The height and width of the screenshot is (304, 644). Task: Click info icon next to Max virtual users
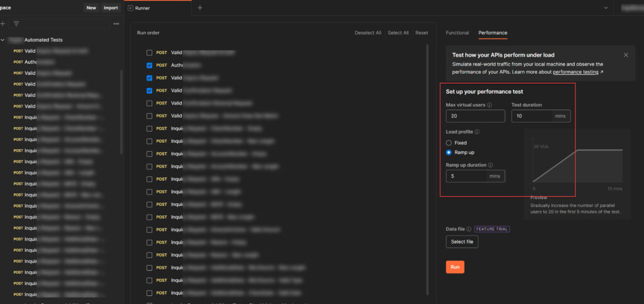coord(490,105)
